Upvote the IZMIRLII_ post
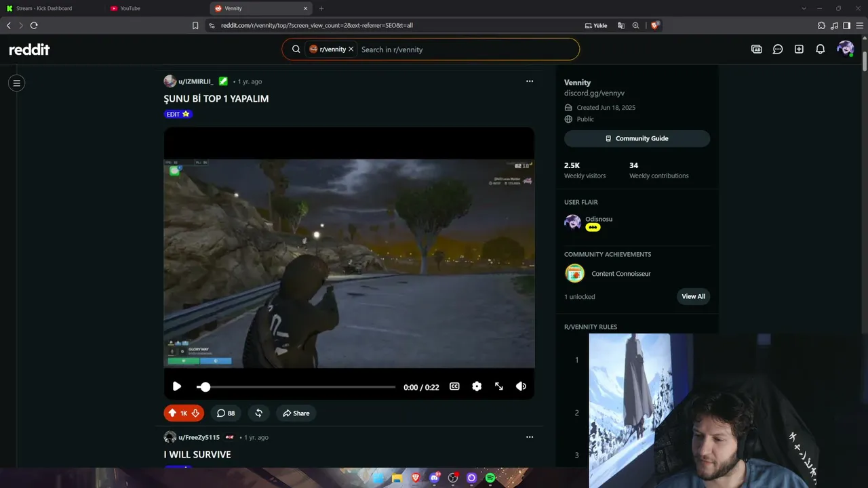The height and width of the screenshot is (488, 868). 172,413
